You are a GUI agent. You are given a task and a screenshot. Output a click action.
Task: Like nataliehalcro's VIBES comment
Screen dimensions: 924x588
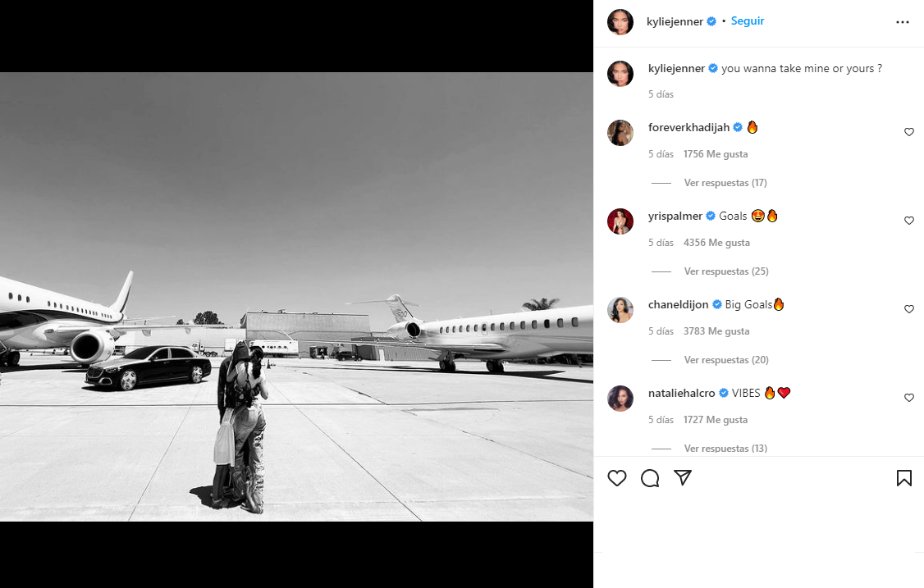click(x=908, y=398)
